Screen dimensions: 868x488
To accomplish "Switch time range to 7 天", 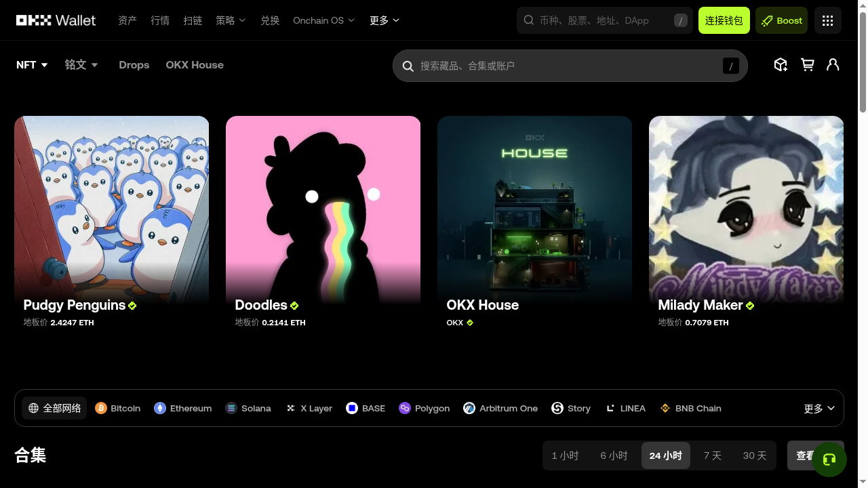I will 713,455.
